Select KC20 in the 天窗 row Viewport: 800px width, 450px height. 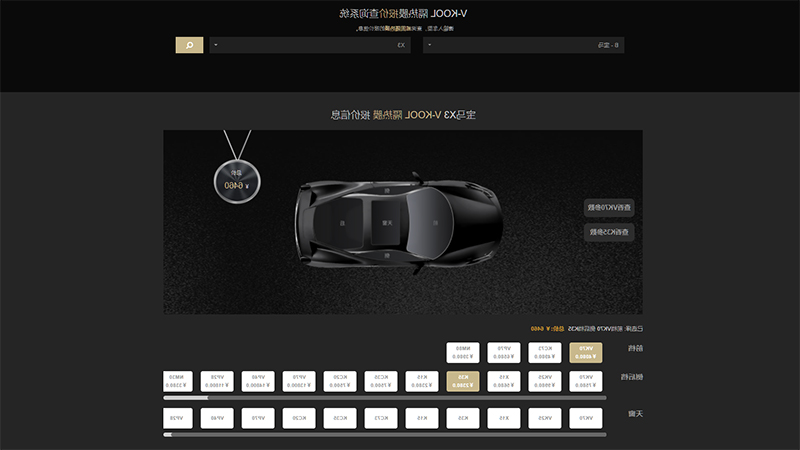299,418
